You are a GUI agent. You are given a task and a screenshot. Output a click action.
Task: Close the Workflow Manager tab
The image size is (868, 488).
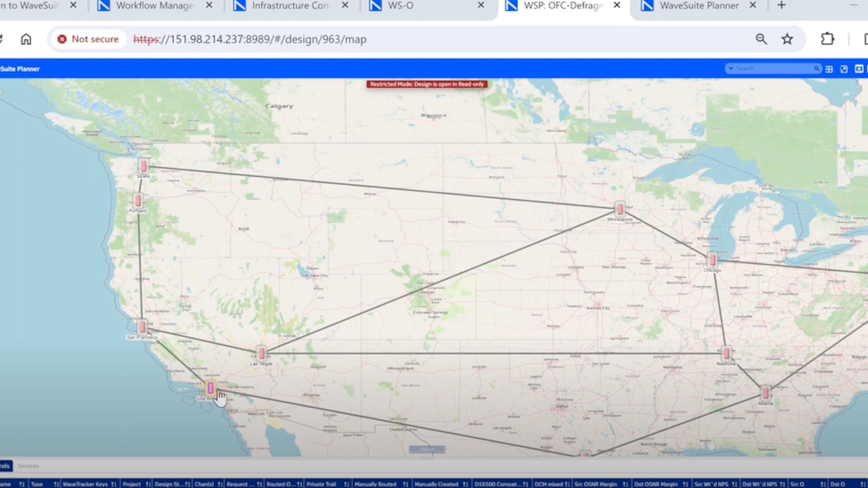209,5
